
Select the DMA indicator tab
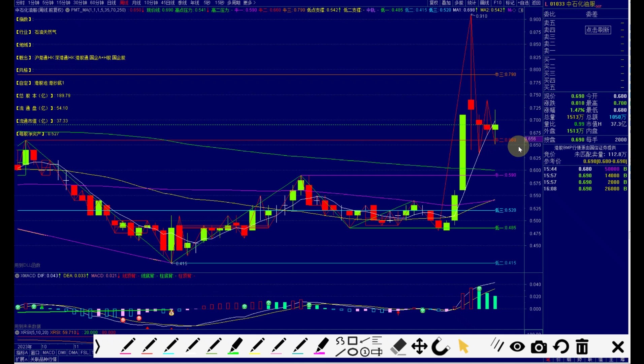[73, 353]
